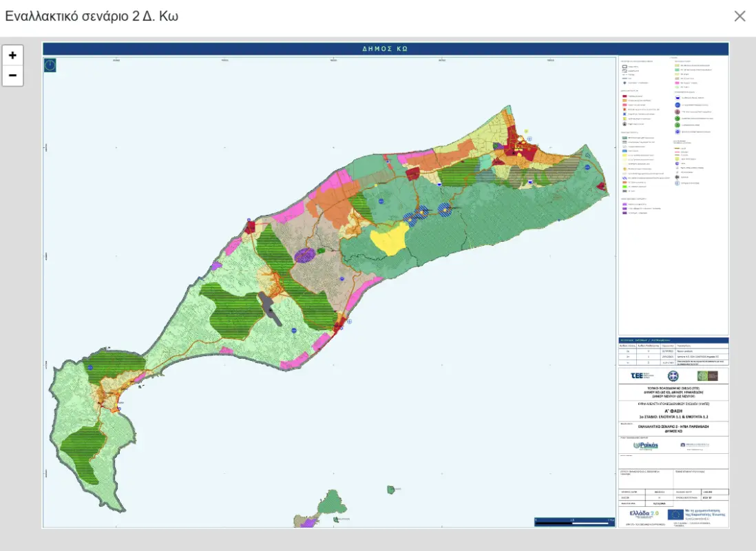Click the dialog title Εναλλακτικό σενάριο 2 Δ. Κω
Image resolution: width=756 pixels, height=551 pixels.
92,17
